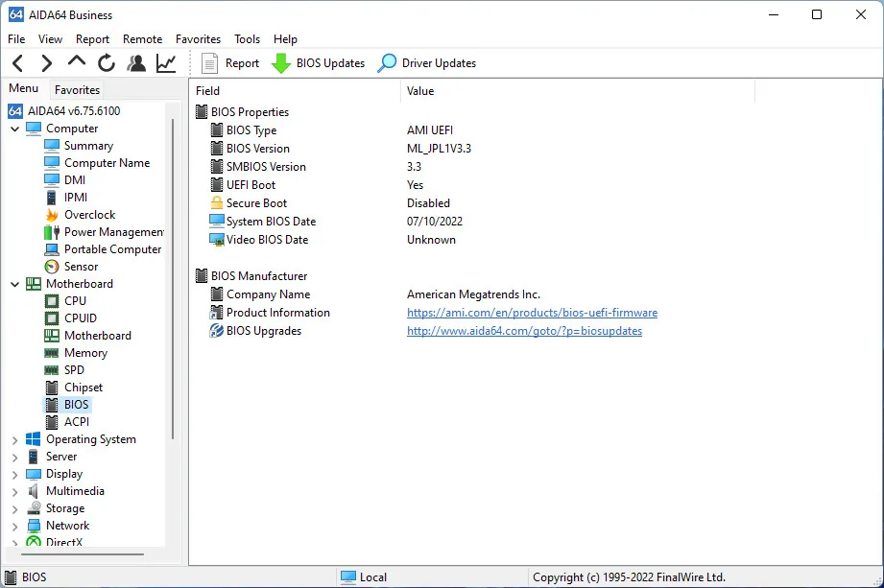Generate a Report from toolbar
The image size is (884, 588).
(230, 63)
